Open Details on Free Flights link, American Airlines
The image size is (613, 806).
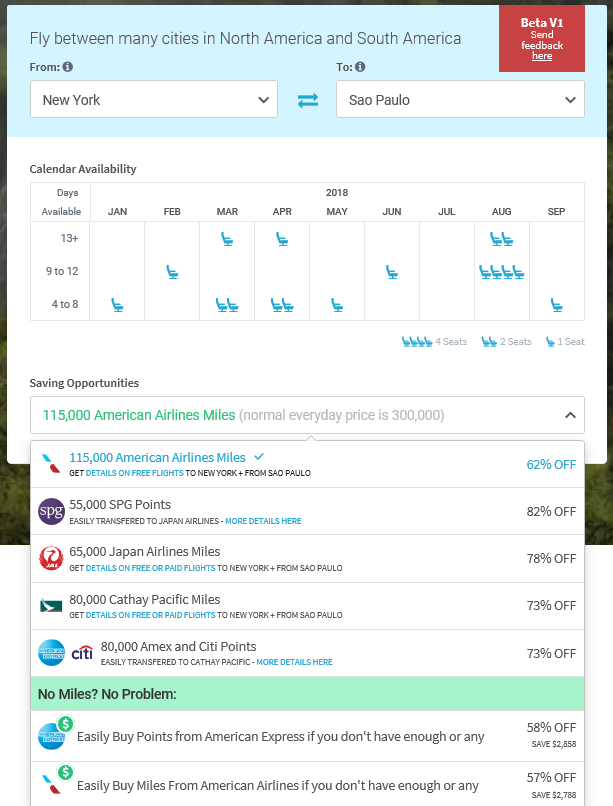(x=135, y=473)
